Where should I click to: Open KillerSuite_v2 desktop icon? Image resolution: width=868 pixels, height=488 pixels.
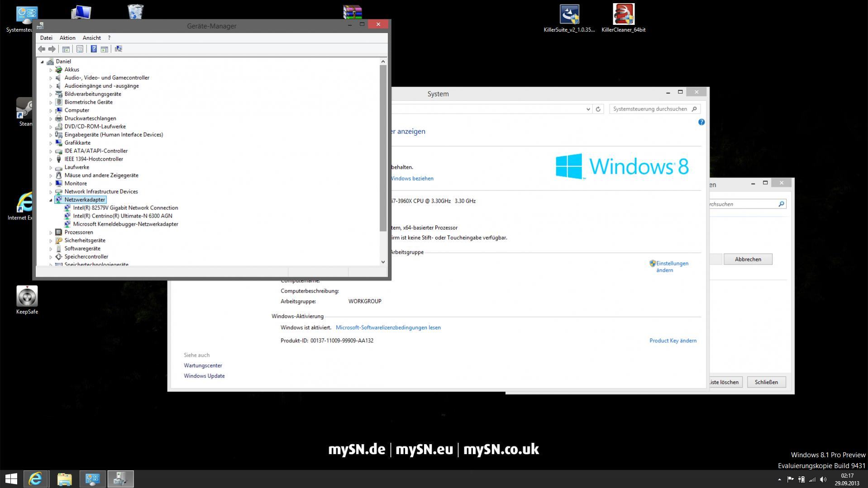tap(569, 19)
